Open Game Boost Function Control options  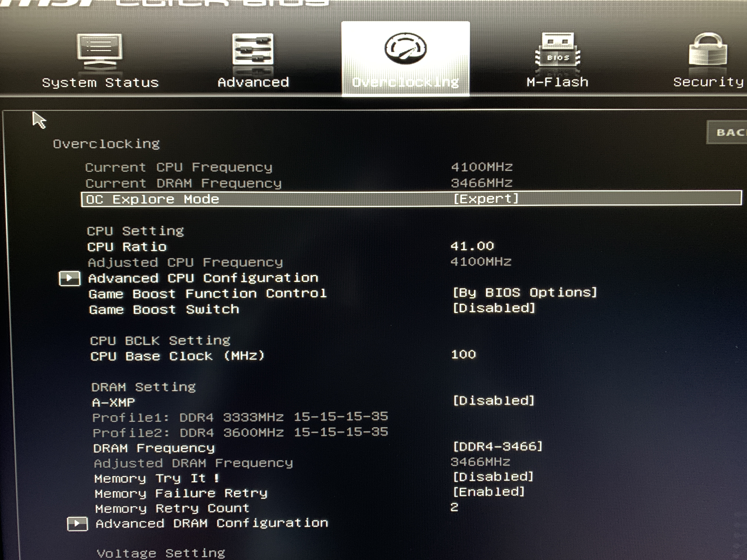click(x=524, y=292)
